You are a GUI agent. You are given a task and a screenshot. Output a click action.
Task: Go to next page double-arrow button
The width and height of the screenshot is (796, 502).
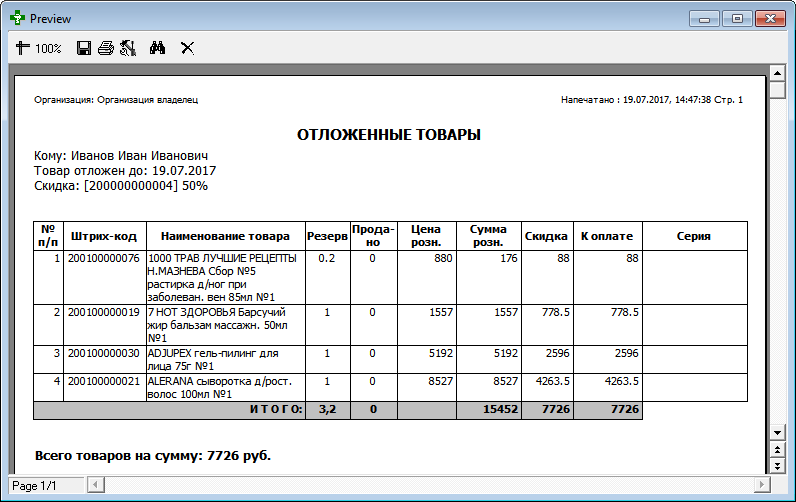pos(777,465)
